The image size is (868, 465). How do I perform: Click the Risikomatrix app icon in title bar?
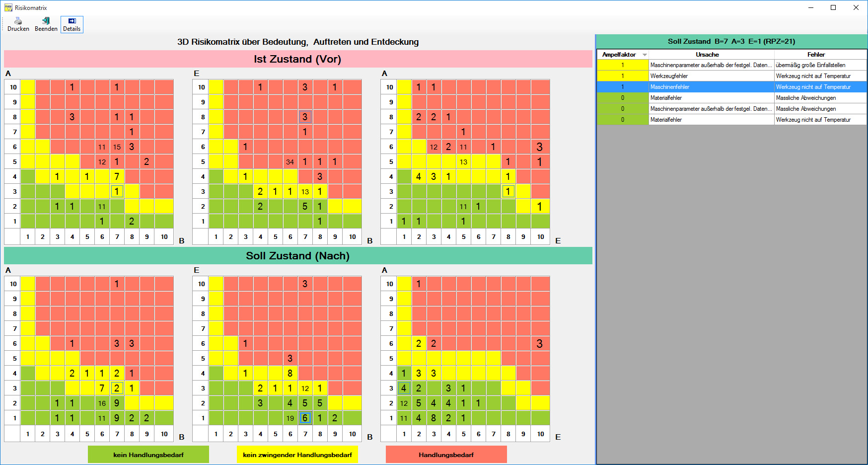pos(8,7)
